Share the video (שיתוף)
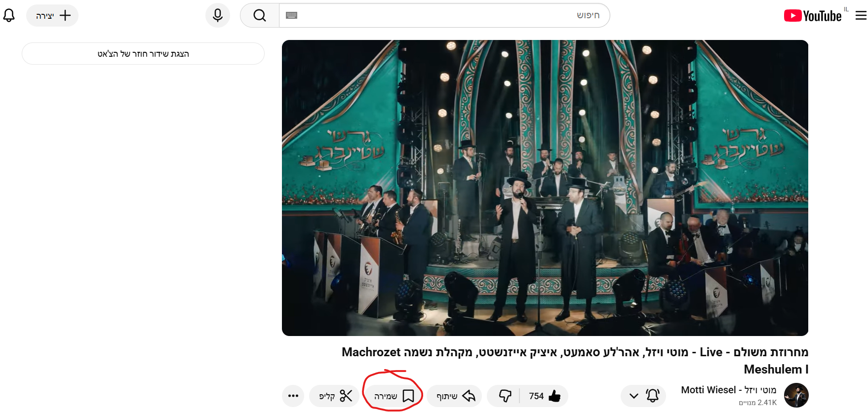Image resolution: width=868 pixels, height=412 pixels. point(455,396)
